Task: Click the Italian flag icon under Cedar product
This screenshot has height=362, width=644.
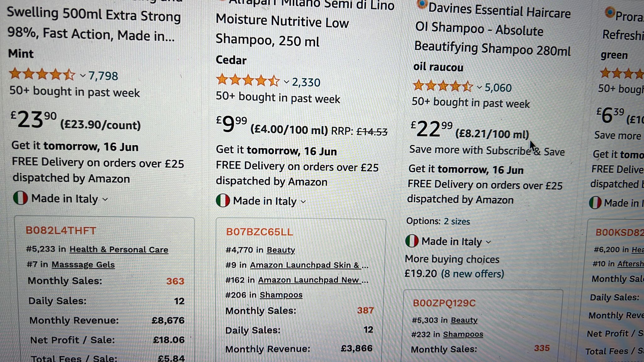Action: pos(223,200)
